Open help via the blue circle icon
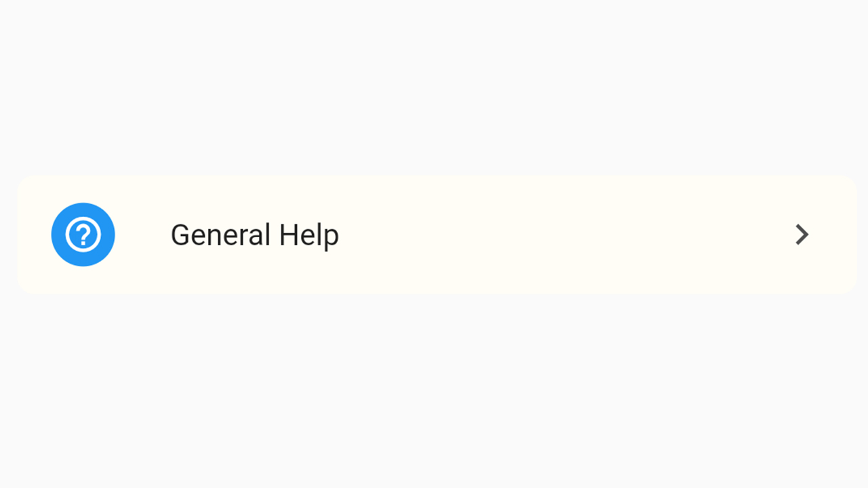This screenshot has width=868, height=488. tap(83, 235)
